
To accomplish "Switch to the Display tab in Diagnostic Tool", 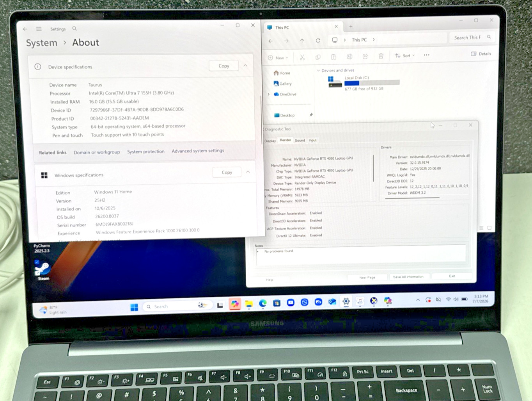I will (x=270, y=141).
